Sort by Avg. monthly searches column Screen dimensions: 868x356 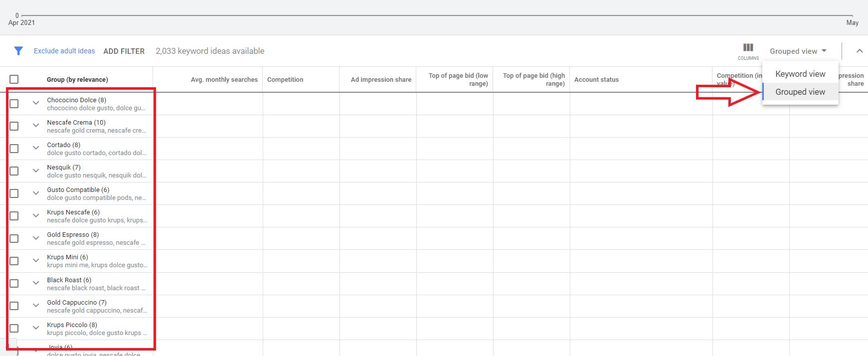click(224, 80)
